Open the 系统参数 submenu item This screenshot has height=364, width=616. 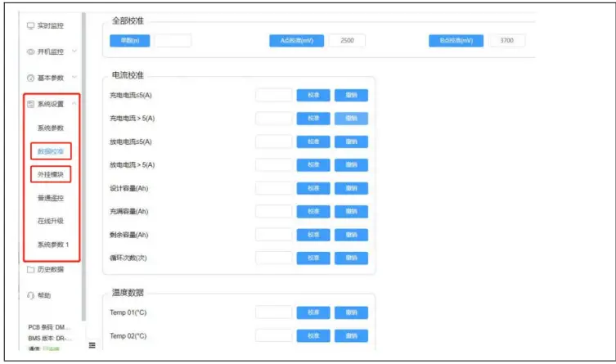coord(51,128)
